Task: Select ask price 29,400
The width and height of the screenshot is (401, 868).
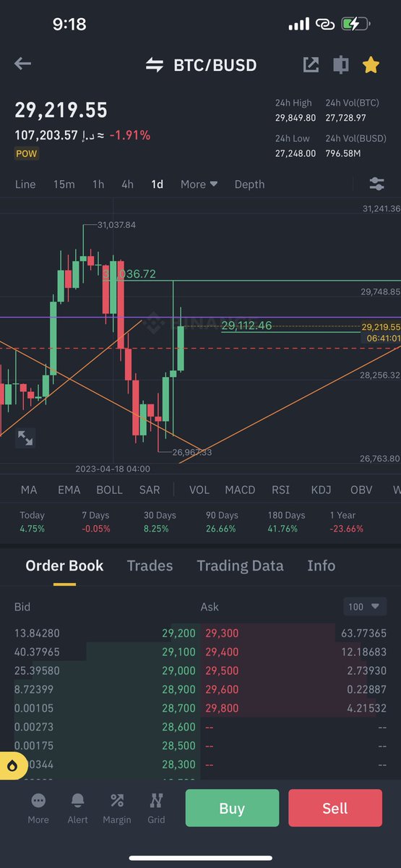Action: tap(222, 652)
